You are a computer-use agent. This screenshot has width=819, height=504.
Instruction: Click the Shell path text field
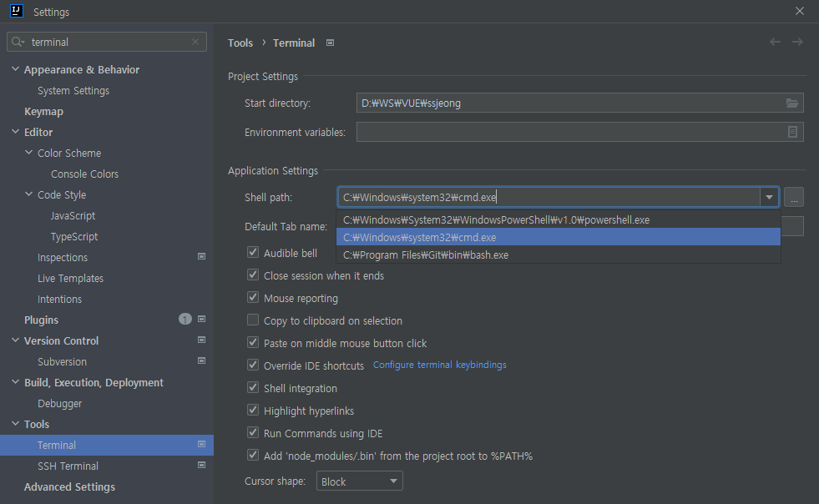tap(549, 198)
